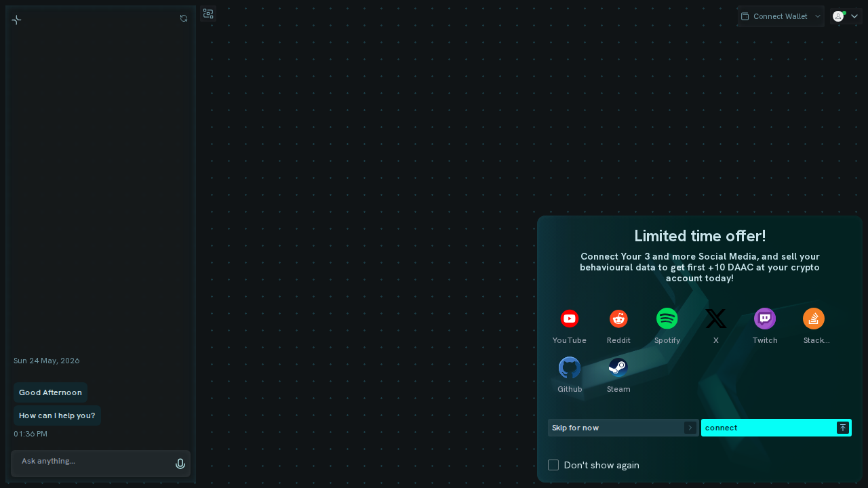Click the Don't show again label
Image resolution: width=868 pixels, height=488 pixels.
coord(601,465)
